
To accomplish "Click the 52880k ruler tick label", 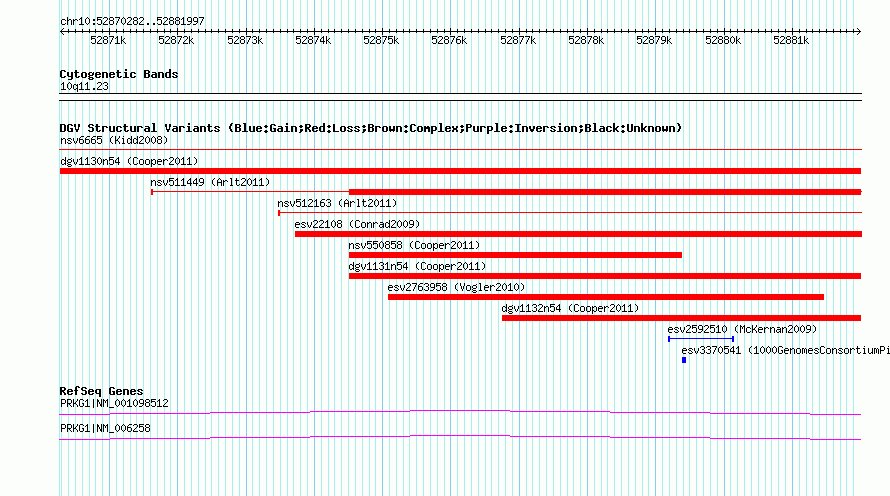I will [x=723, y=40].
